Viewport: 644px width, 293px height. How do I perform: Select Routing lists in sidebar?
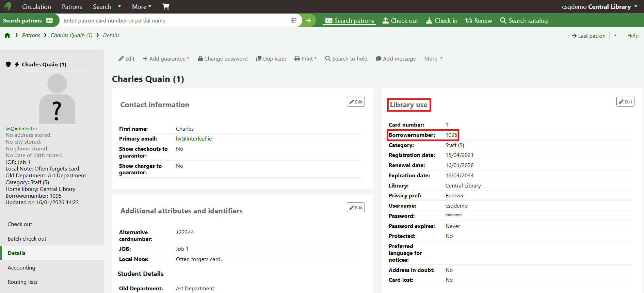tap(22, 282)
